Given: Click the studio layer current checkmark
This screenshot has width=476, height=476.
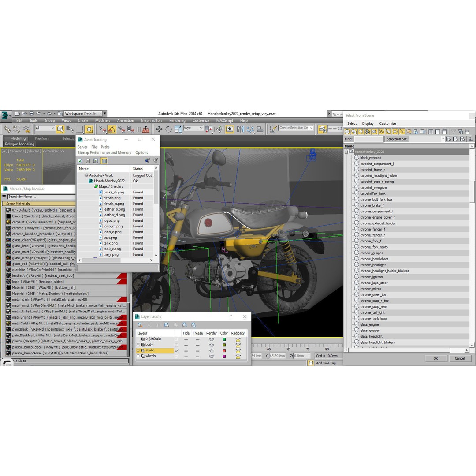Looking at the screenshot, I should (177, 350).
